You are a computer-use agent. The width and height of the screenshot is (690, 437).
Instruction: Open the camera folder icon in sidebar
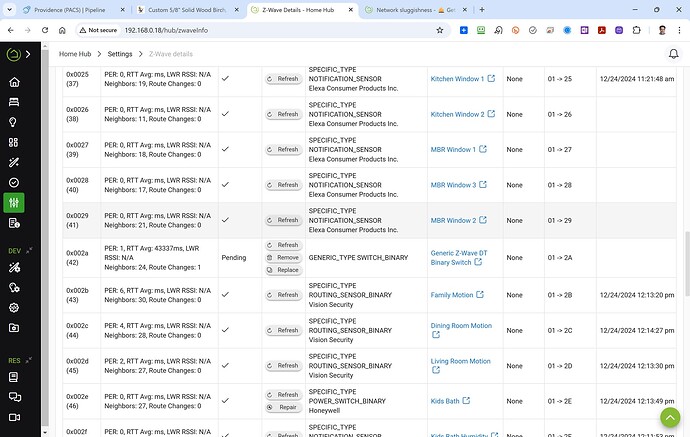tap(14, 328)
